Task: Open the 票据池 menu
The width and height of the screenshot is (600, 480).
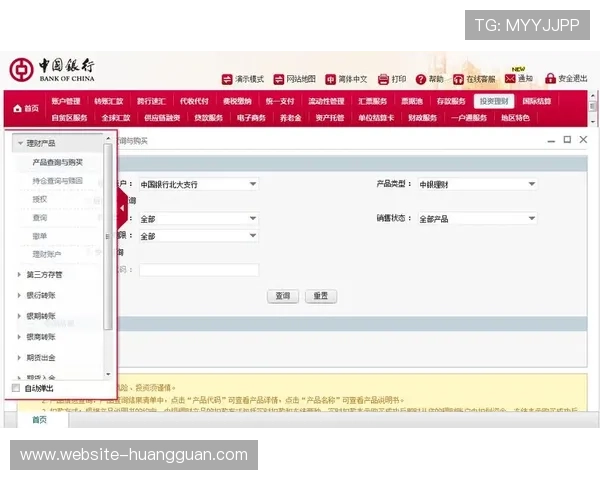Action: [x=412, y=101]
